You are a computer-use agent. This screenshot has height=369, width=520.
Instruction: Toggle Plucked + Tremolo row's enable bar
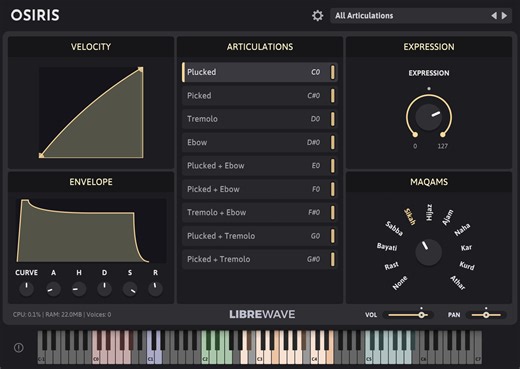(332, 236)
